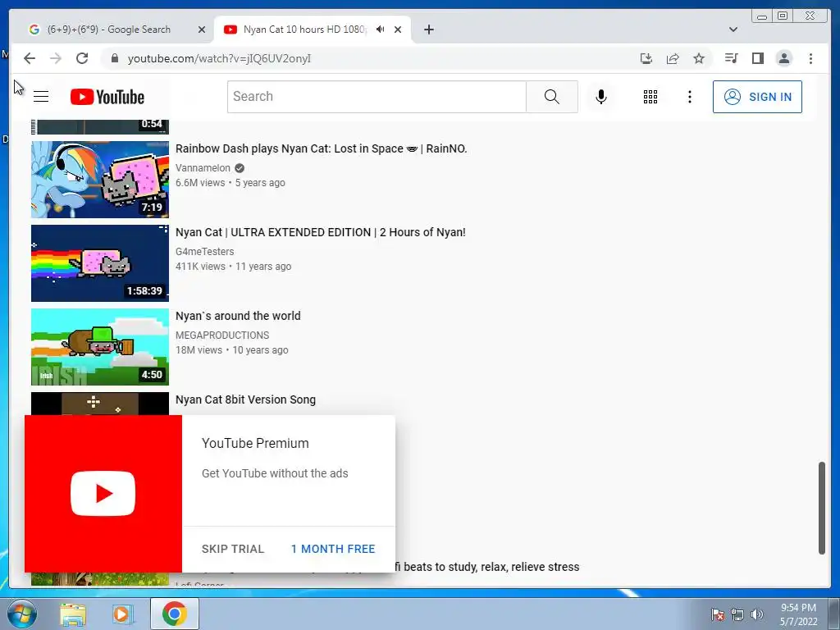Click the address bar URL
The width and height of the screenshot is (840, 630).
[x=219, y=58]
